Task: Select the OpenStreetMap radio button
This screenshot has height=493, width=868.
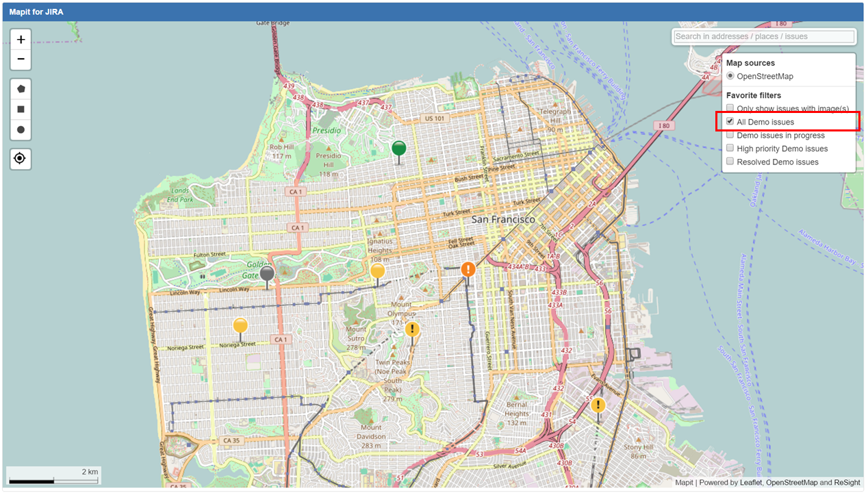Action: pyautogui.click(x=730, y=76)
